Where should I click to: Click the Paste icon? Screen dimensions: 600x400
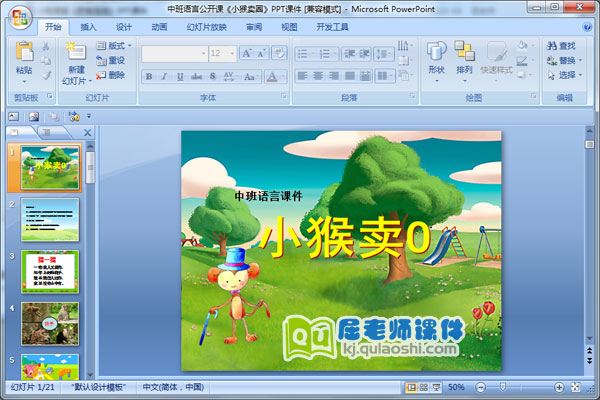[24, 52]
